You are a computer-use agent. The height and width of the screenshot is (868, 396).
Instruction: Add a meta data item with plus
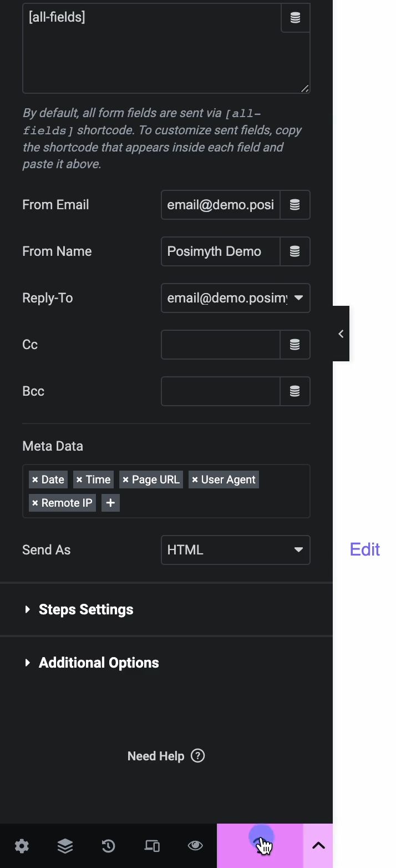(110, 503)
